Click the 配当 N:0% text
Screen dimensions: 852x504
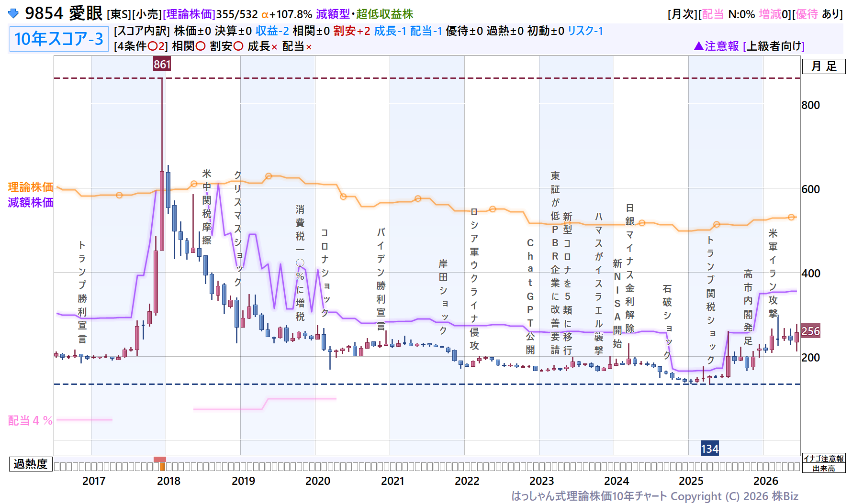(728, 14)
